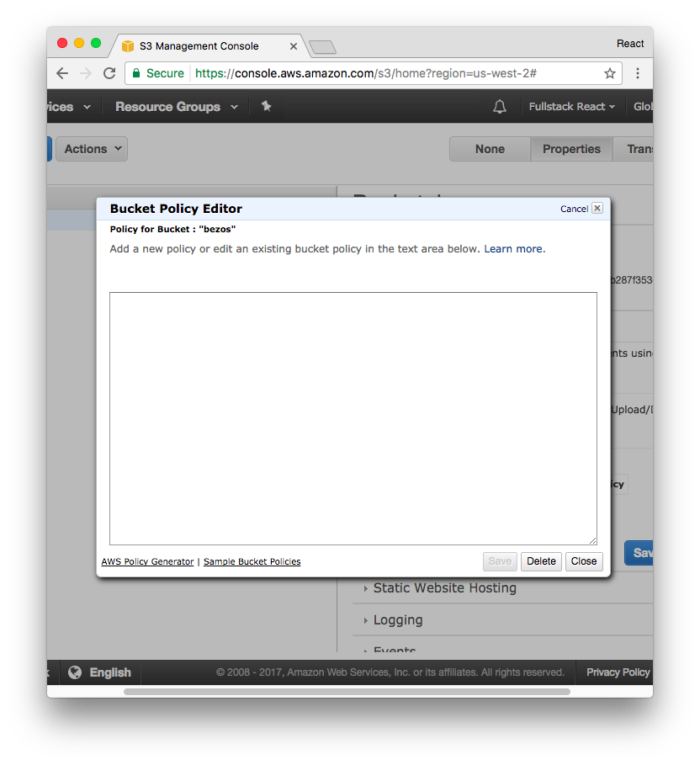
Task: Click the 'Policy for Bucket : "bezos"' text
Action: coord(172,229)
